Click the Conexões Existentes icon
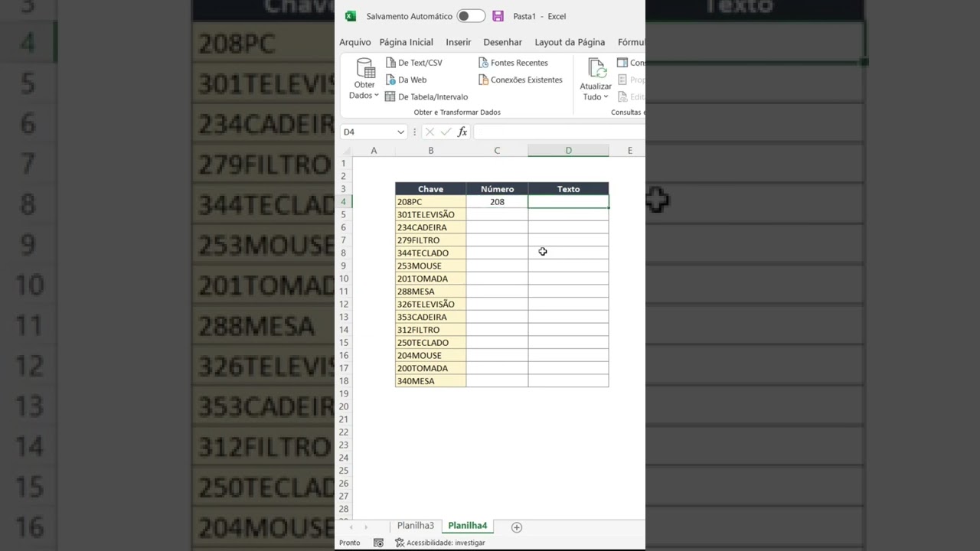980x551 pixels. tap(483, 80)
